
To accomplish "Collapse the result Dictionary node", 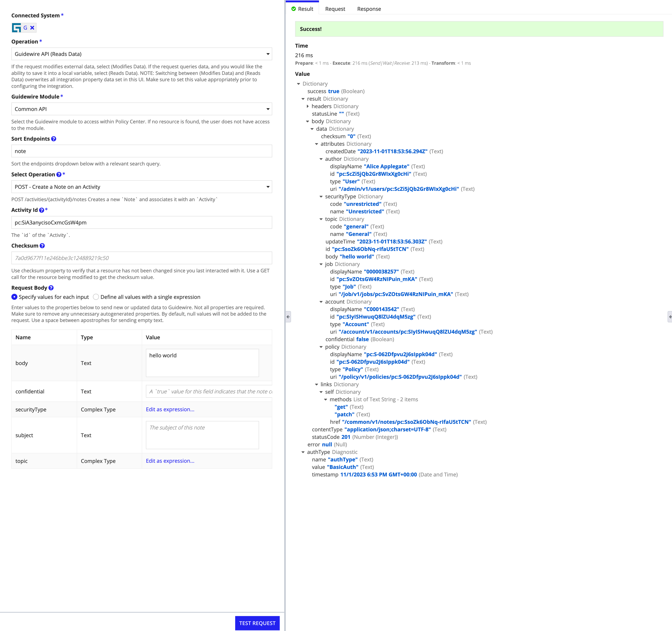I will tap(303, 99).
